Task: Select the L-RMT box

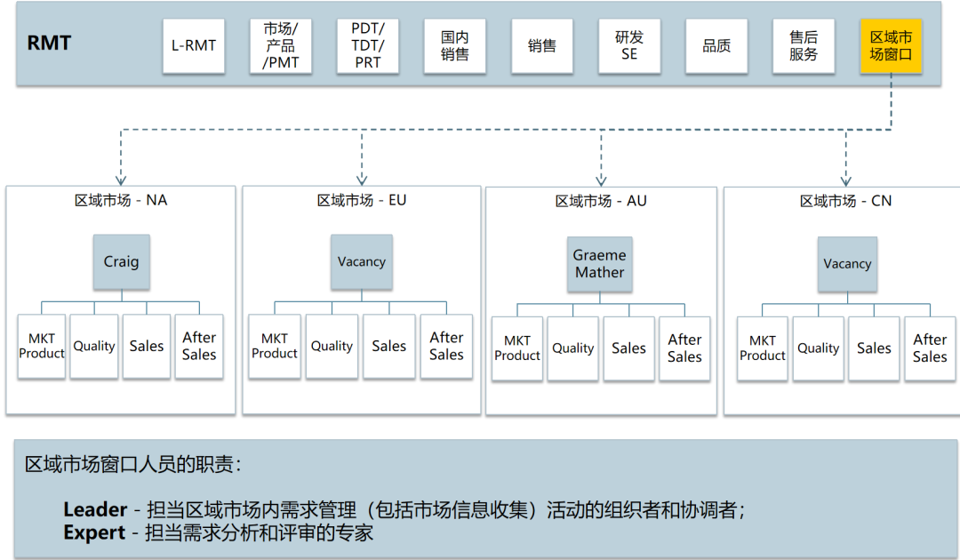Action: (x=194, y=45)
